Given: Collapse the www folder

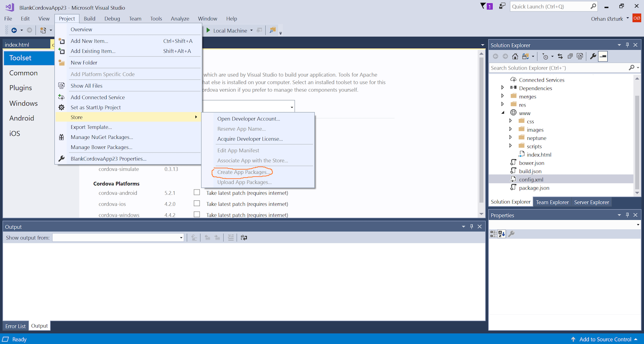Looking at the screenshot, I should tap(503, 113).
